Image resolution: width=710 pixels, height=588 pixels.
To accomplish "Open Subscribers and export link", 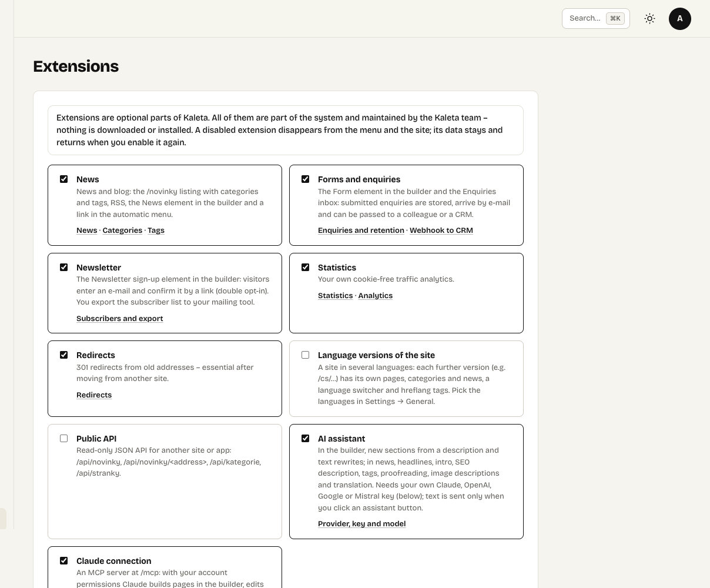I will [x=119, y=319].
